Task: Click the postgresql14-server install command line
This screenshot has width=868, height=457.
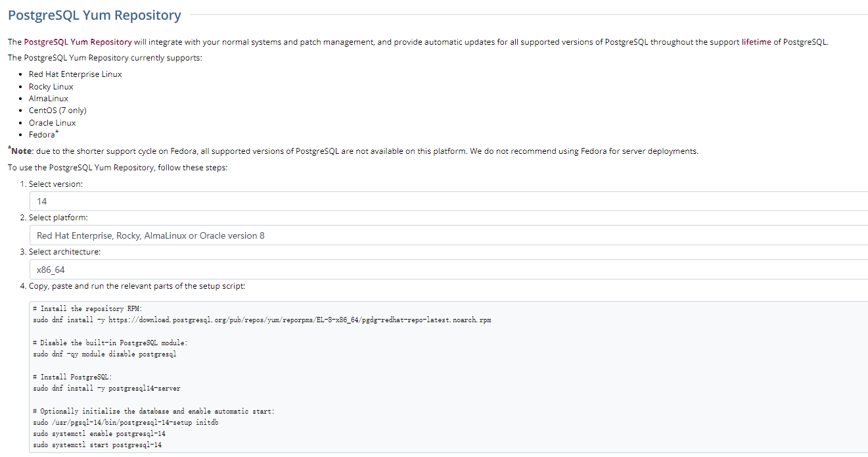Action: (x=106, y=389)
